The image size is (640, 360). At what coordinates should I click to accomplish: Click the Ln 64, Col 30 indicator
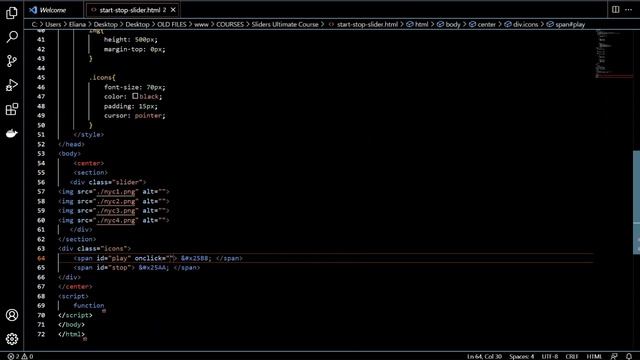tap(484, 356)
